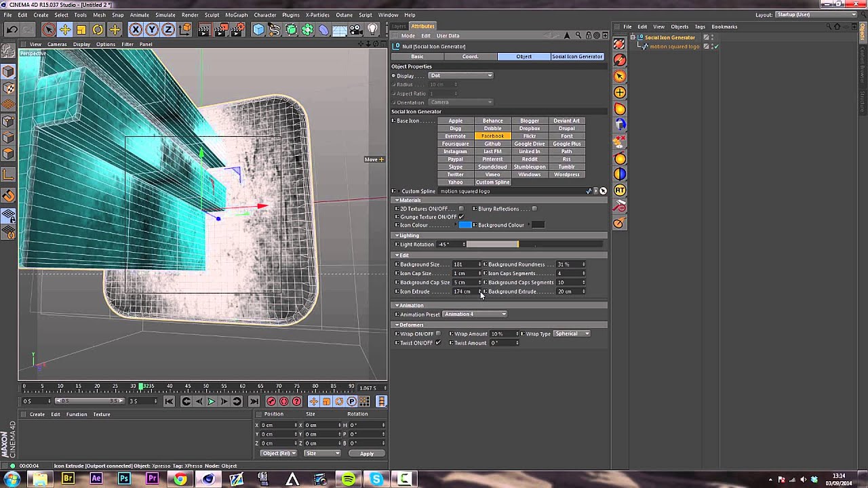Click the Apply button in coordinates panel

coord(366,453)
